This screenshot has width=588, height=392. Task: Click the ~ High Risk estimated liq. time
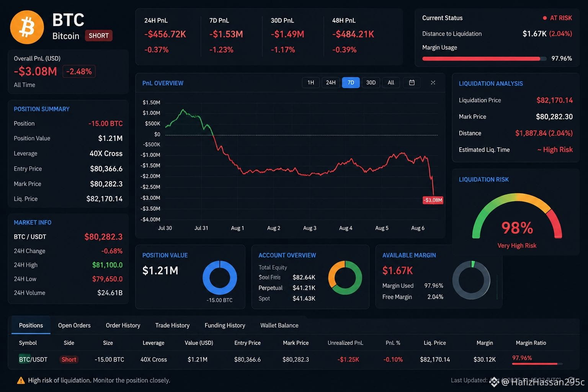coord(555,150)
